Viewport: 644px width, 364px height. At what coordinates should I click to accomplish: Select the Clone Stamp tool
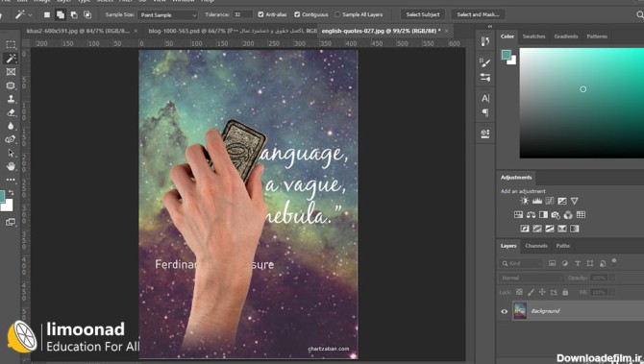click(x=11, y=99)
